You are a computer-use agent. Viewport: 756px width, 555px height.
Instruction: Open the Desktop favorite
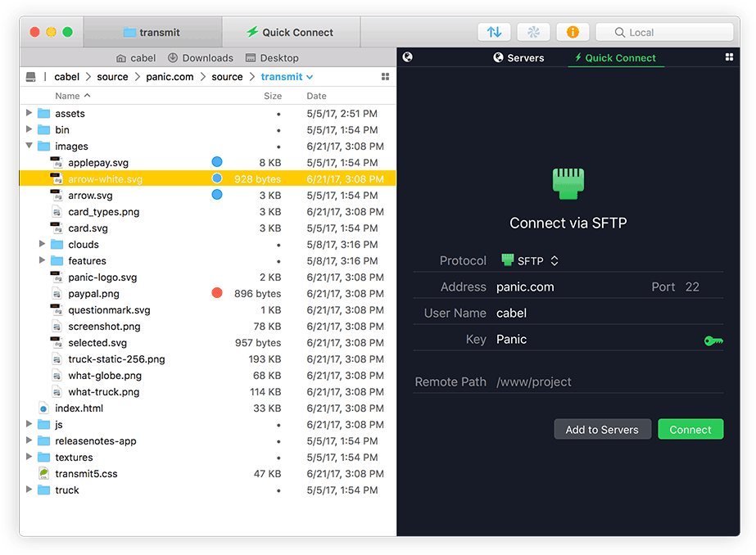[x=272, y=58]
